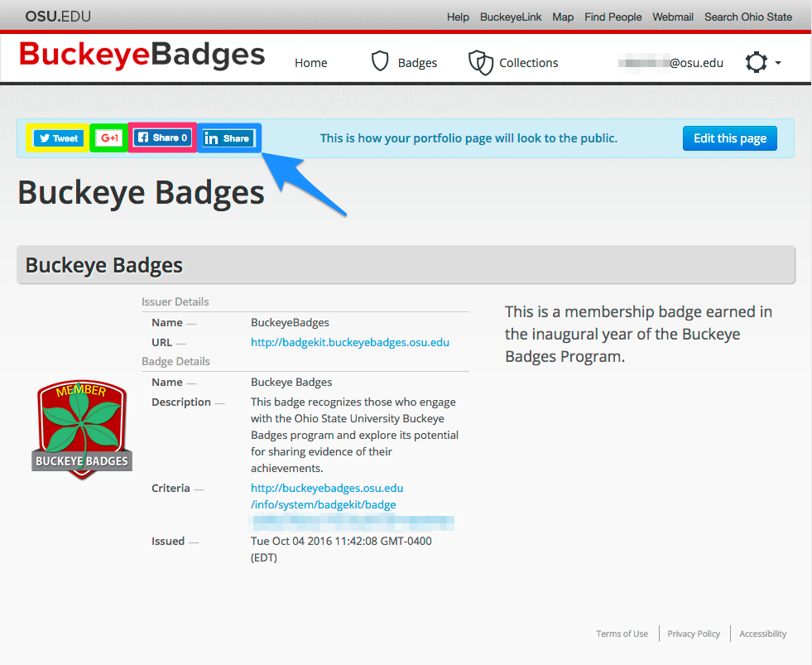
Task: Open the badgekit.buckeyebadges.osu.edu issuer URL
Action: pos(349,342)
